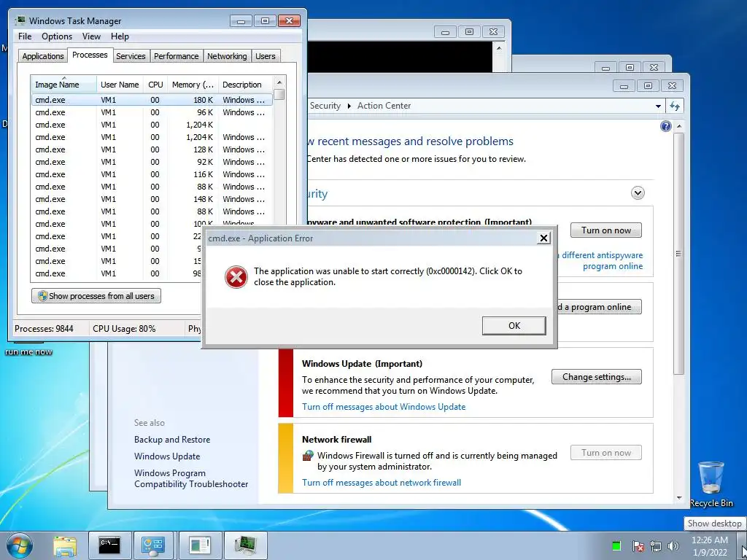Switch to the Services tab
747x560 pixels.
point(131,56)
